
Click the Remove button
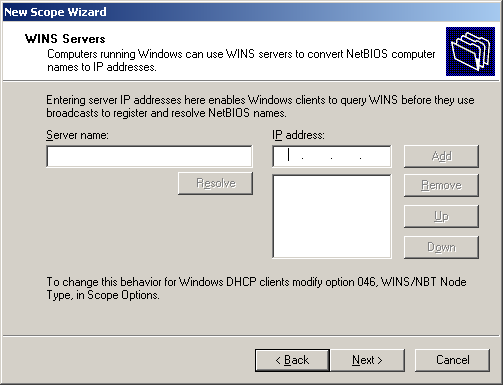pyautogui.click(x=441, y=185)
